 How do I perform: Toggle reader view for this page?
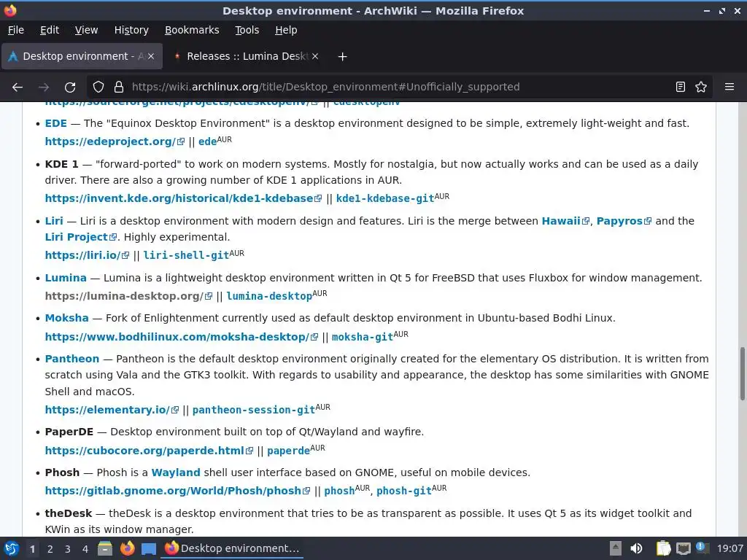[x=681, y=87]
